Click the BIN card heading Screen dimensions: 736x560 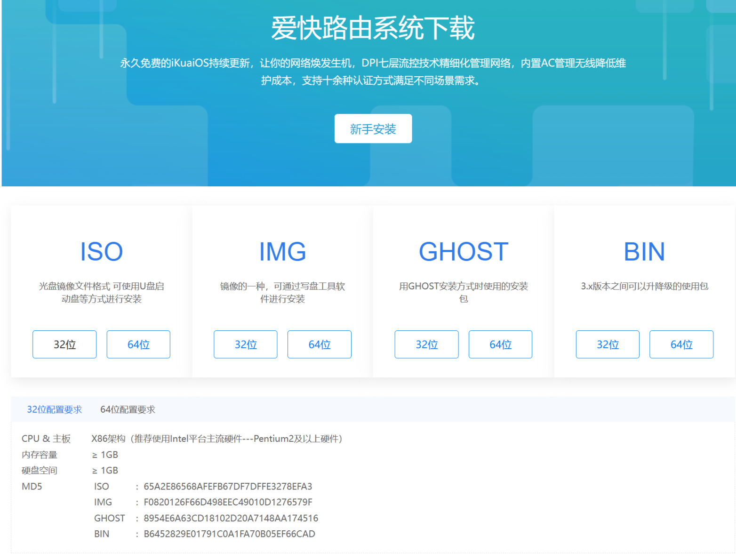644,251
